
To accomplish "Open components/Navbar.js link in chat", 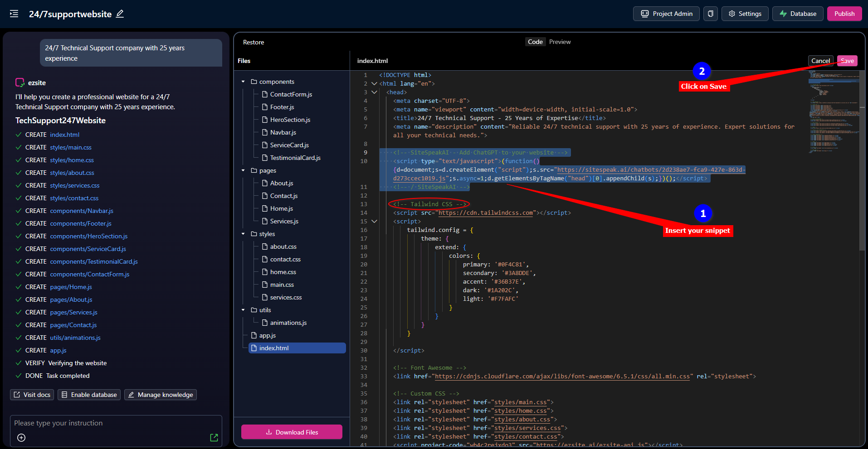I will tap(82, 211).
